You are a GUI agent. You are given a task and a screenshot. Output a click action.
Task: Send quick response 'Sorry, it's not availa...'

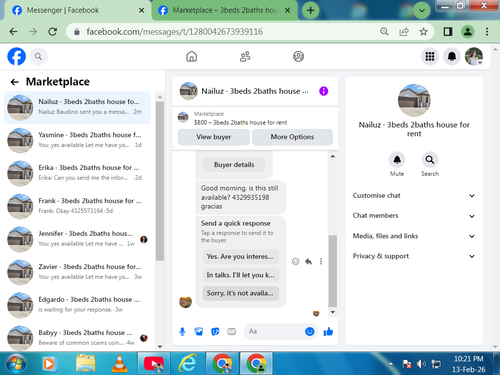coord(240,293)
